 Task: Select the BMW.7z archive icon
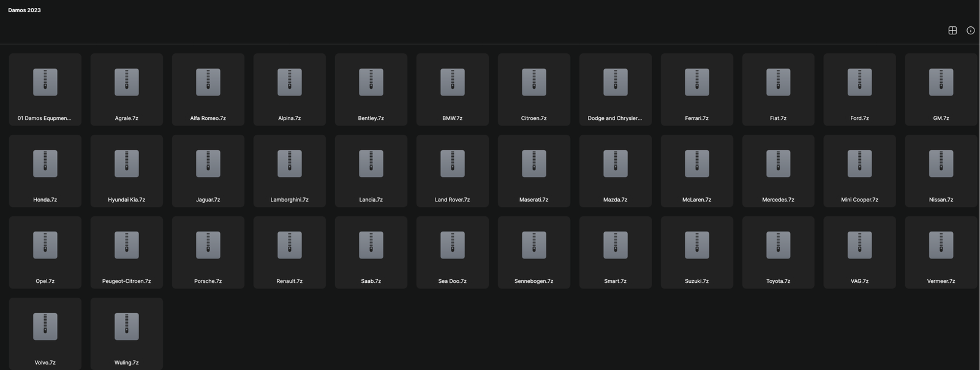(x=453, y=82)
